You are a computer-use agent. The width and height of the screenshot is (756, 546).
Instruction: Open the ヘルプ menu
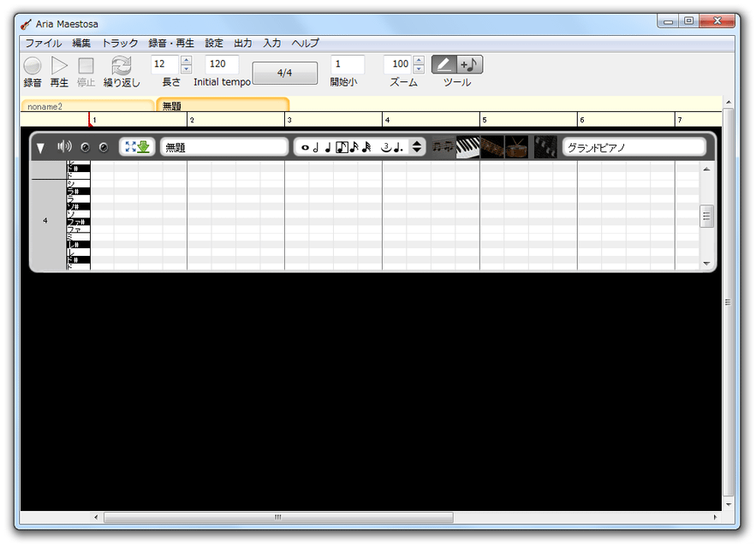click(305, 43)
